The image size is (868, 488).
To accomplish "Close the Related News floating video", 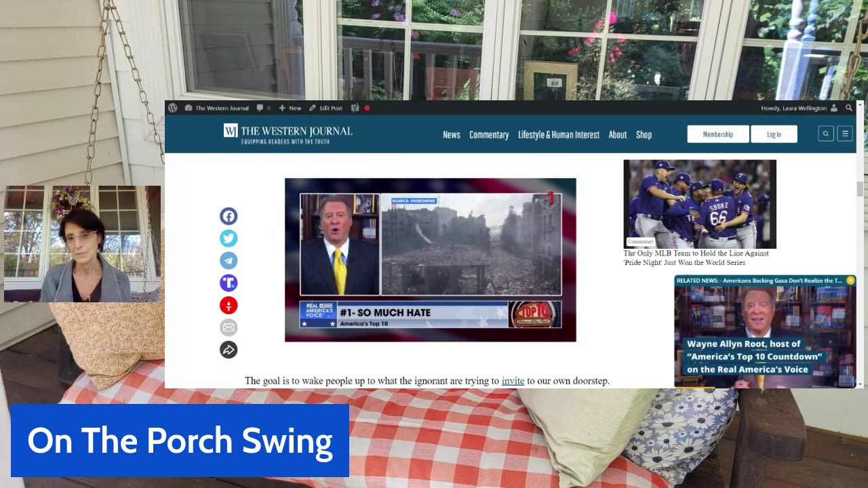I will point(850,281).
